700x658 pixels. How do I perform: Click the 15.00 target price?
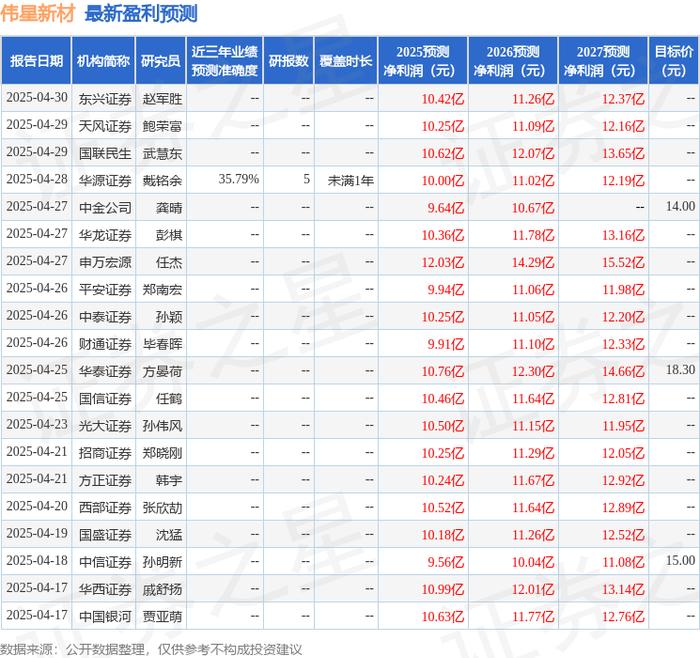pyautogui.click(x=680, y=560)
